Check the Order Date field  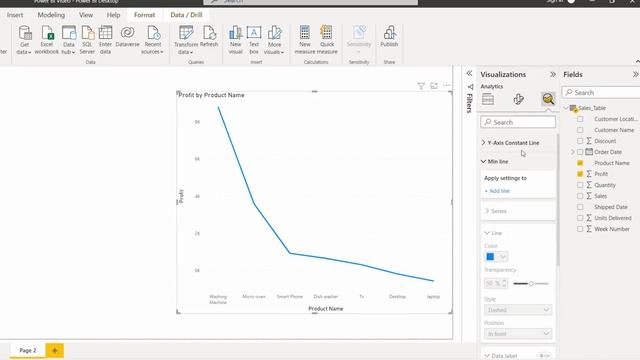pyautogui.click(x=580, y=152)
